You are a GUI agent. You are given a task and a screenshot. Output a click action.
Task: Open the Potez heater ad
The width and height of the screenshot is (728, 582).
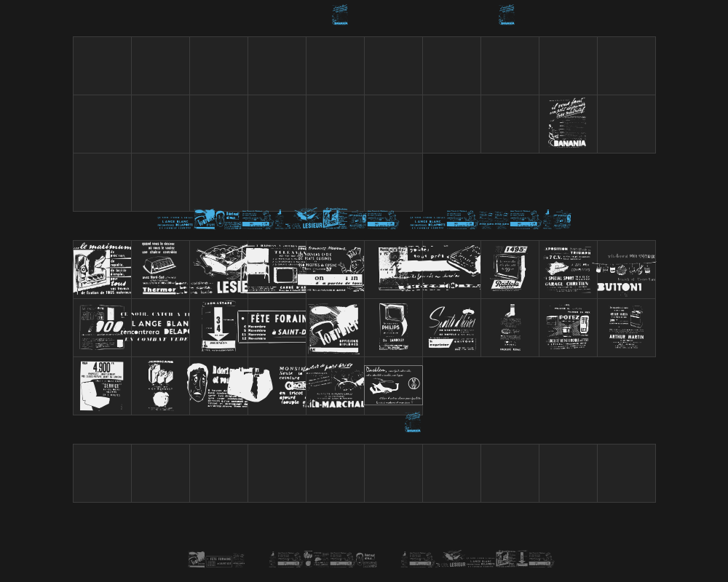(568, 327)
